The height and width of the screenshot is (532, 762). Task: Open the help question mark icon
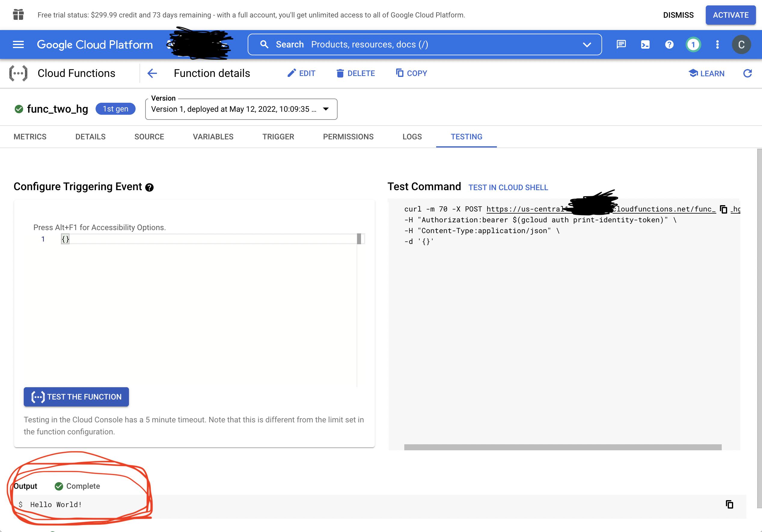click(669, 44)
